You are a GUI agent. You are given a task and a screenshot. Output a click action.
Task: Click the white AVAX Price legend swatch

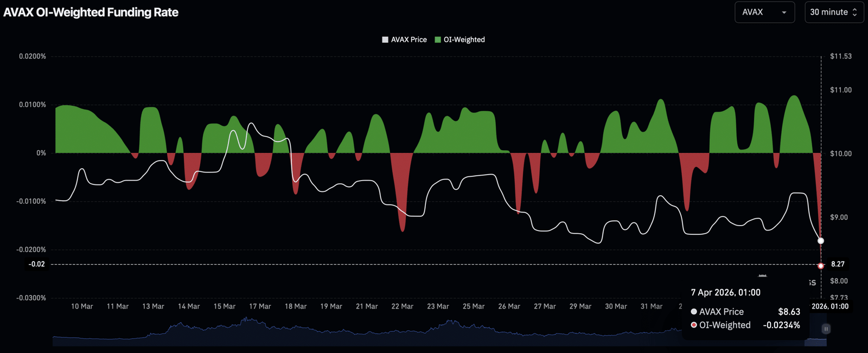[385, 40]
